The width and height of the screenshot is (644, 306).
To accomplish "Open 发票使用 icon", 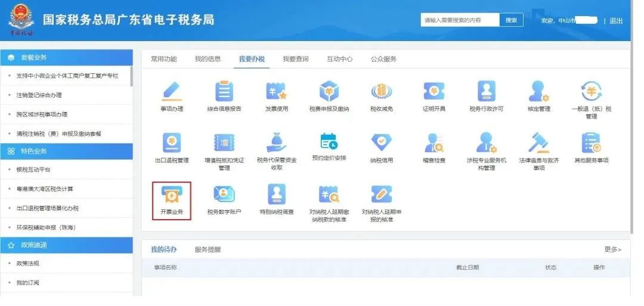I will (277, 92).
